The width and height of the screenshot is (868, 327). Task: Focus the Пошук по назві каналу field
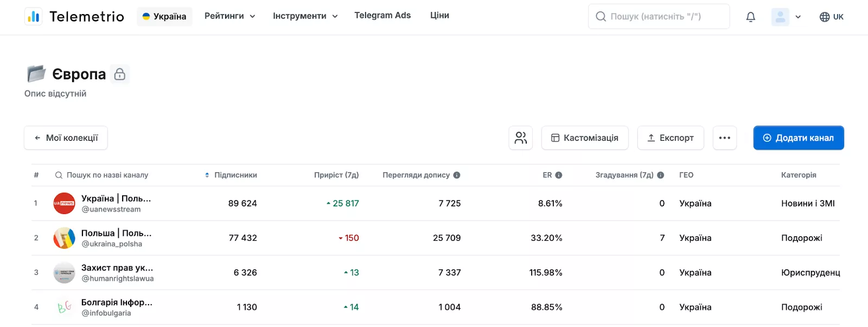[x=107, y=175]
